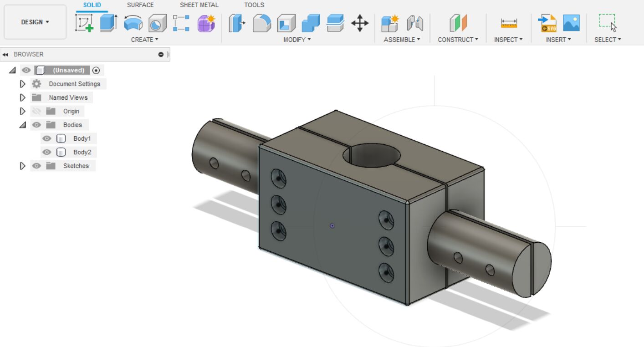Select the Extrude tool
Screen dimensions: 644x347
tap(108, 23)
